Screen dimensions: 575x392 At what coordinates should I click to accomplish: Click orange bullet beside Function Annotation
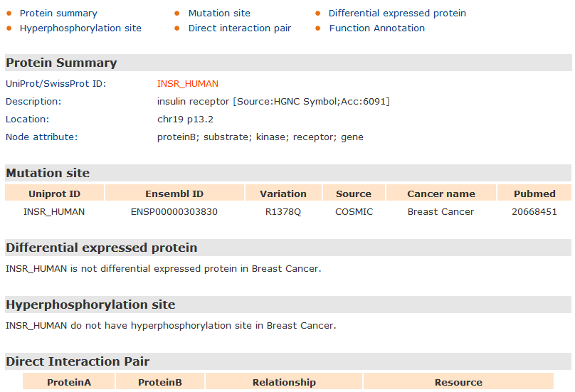tap(318, 28)
